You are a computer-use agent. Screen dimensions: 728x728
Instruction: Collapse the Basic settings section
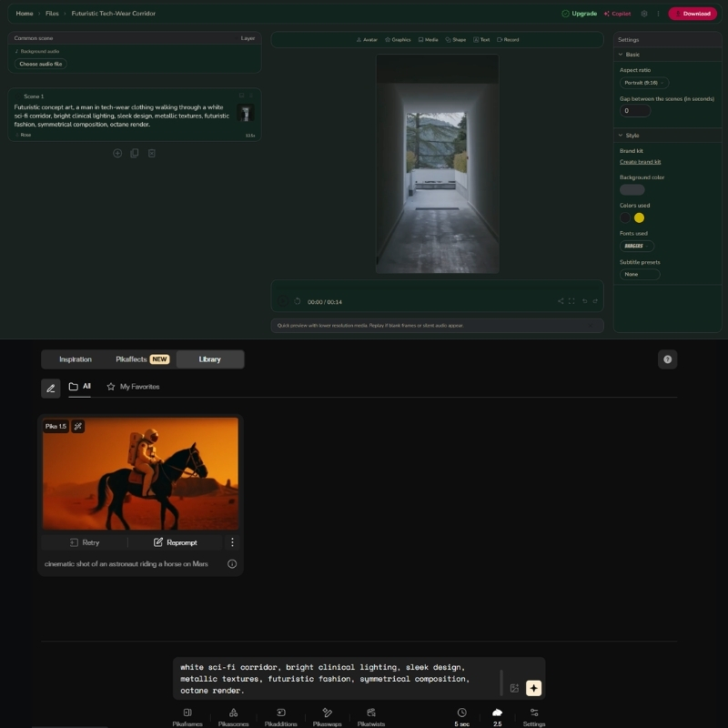click(630, 55)
